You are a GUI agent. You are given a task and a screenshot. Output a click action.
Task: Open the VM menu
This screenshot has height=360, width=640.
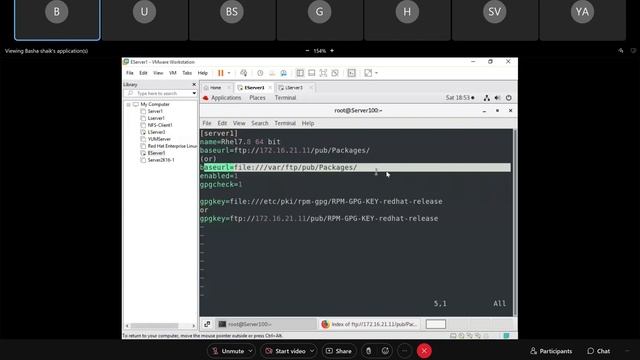point(173,73)
